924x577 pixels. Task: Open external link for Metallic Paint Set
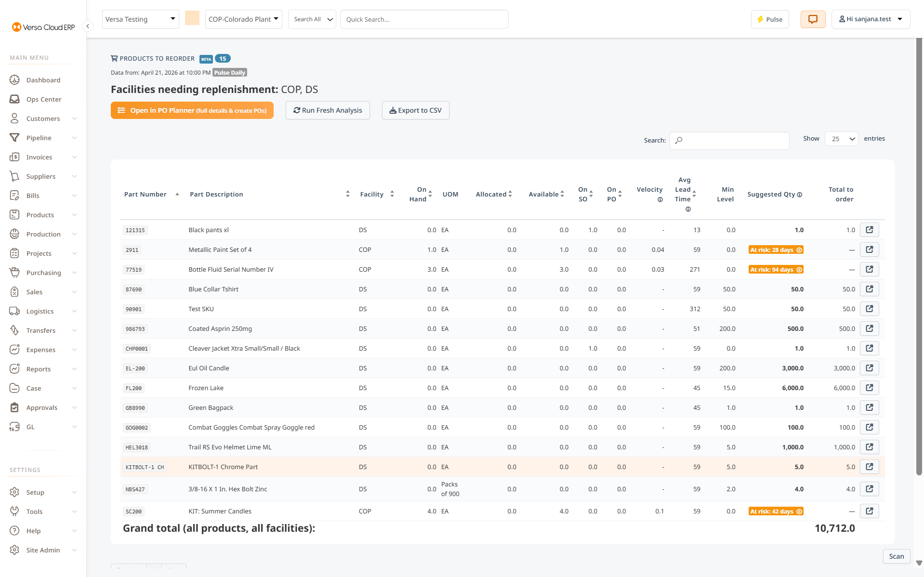[870, 249]
